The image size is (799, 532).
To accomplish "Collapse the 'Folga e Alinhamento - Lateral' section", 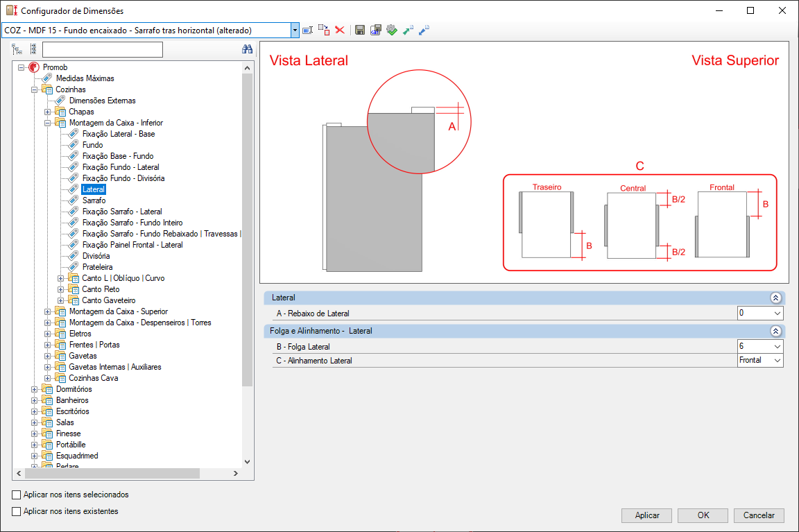I will click(x=775, y=332).
